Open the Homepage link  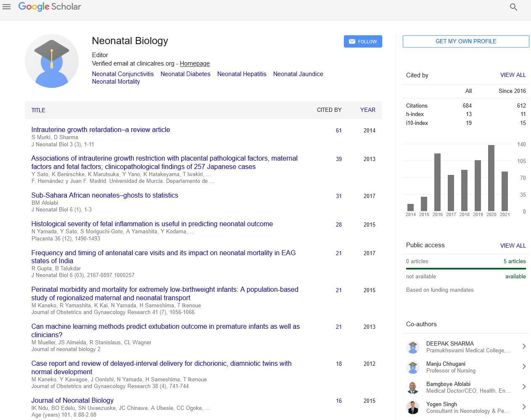click(195, 63)
